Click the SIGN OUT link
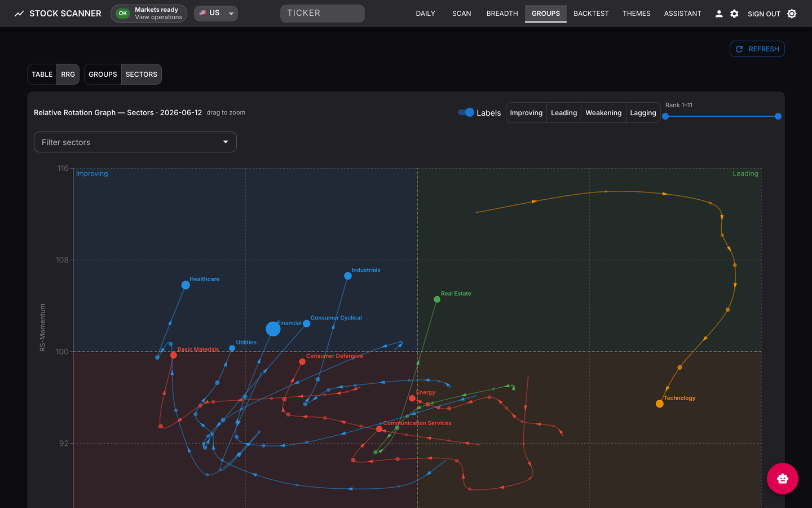This screenshot has width=812, height=508. pos(764,14)
